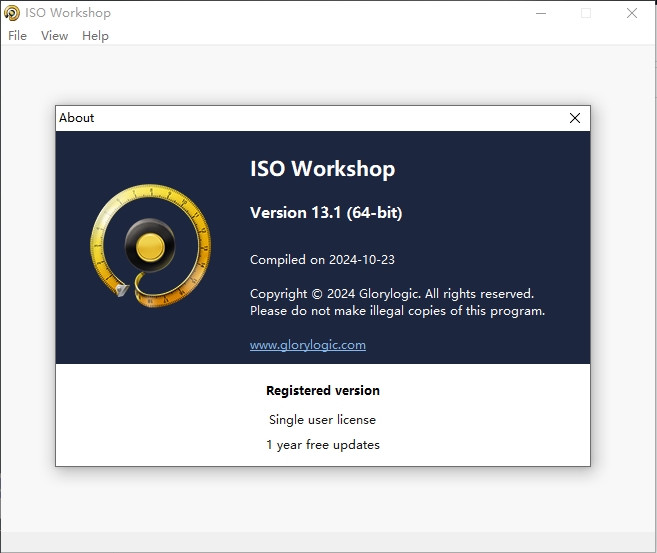This screenshot has width=657, height=553.
Task: Click the "Compiled on 2024-10-23" text
Action: (322, 260)
